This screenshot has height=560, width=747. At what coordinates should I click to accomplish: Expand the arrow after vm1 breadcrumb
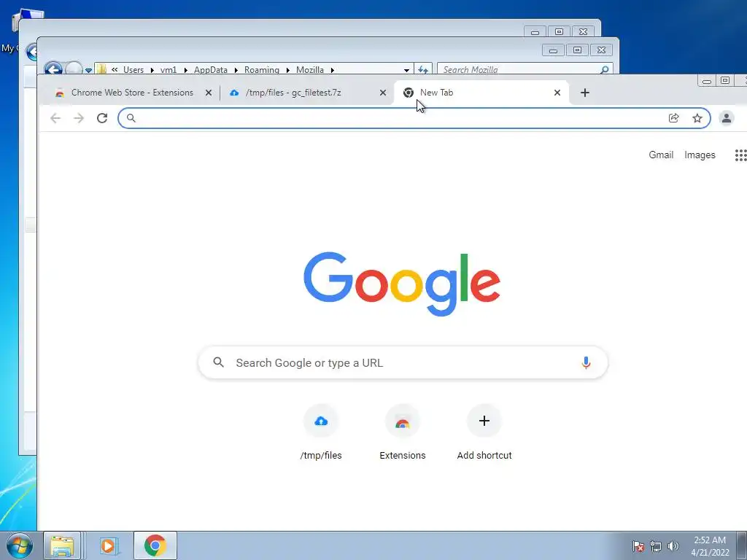185,70
